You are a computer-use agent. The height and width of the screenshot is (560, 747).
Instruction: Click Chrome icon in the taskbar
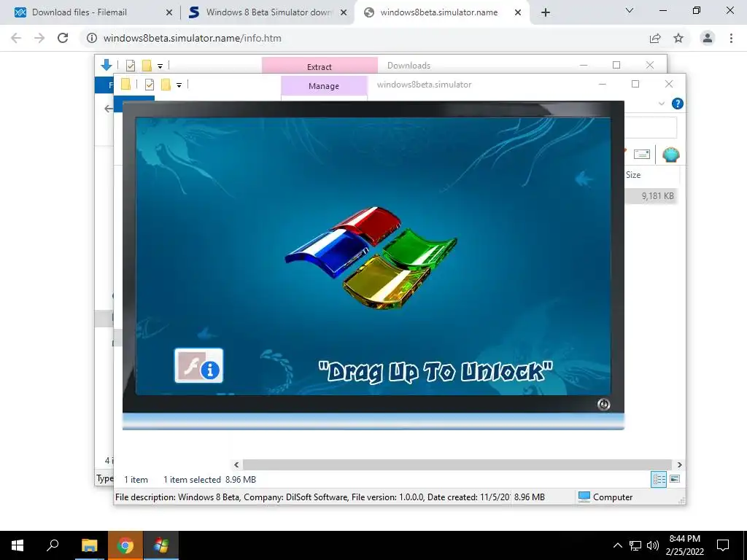(125, 545)
